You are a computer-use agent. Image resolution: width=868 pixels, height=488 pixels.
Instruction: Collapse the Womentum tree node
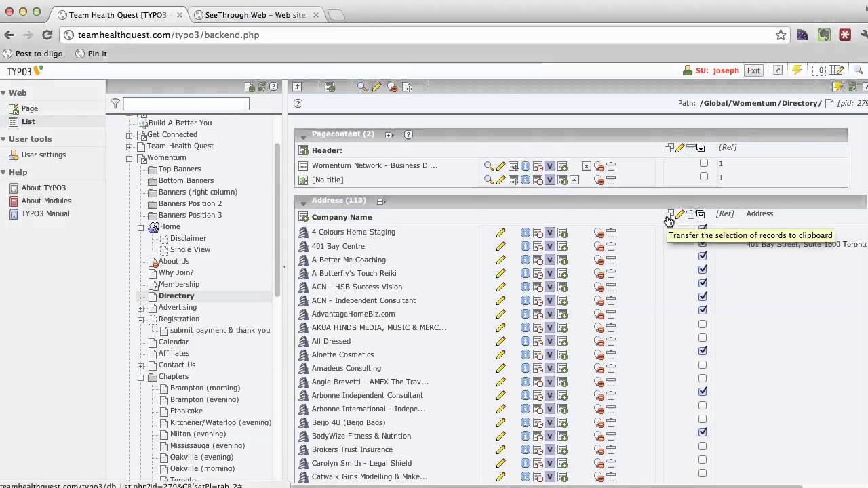pyautogui.click(x=129, y=159)
